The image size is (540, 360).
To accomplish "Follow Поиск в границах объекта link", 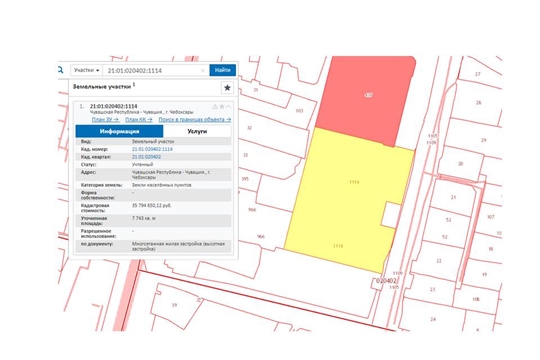I will coord(195,120).
